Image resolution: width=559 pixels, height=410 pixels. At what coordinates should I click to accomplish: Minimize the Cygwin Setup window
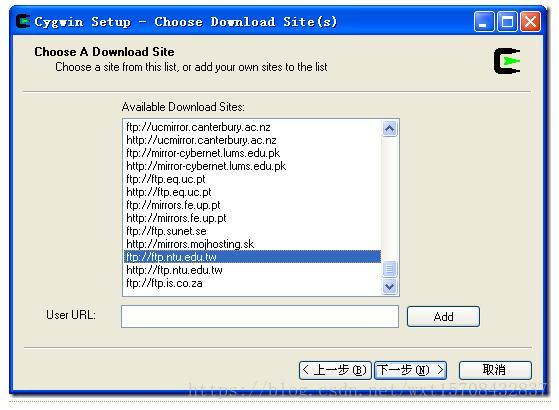point(483,22)
